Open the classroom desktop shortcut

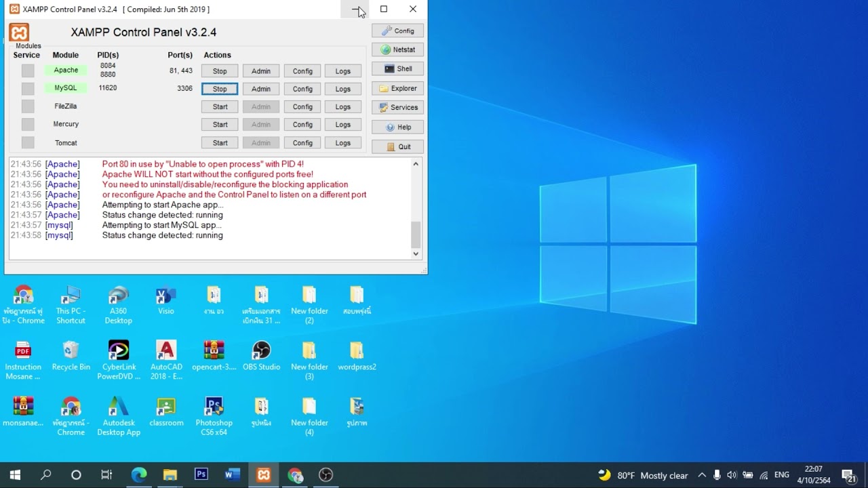pyautogui.click(x=166, y=412)
